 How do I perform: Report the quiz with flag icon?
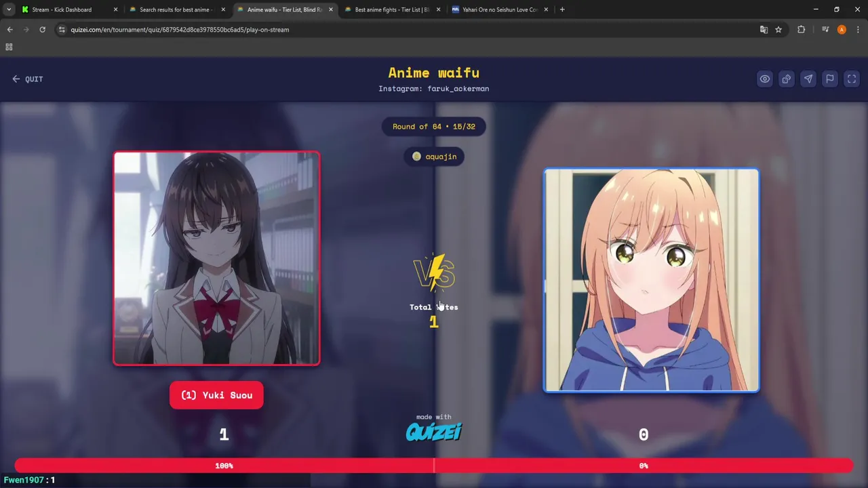(829, 79)
